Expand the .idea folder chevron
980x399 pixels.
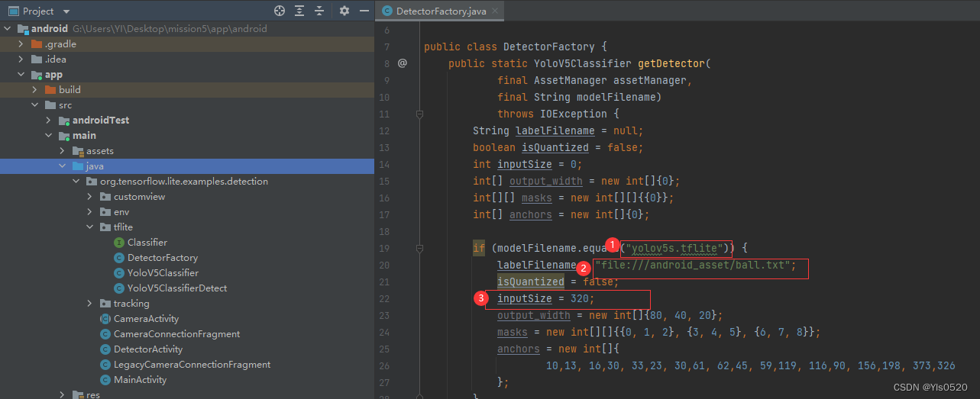pos(21,60)
